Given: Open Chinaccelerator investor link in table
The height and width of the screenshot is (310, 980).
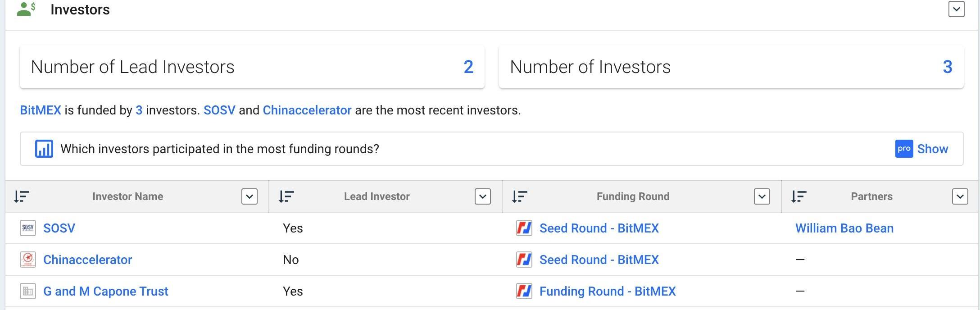Looking at the screenshot, I should [x=87, y=260].
